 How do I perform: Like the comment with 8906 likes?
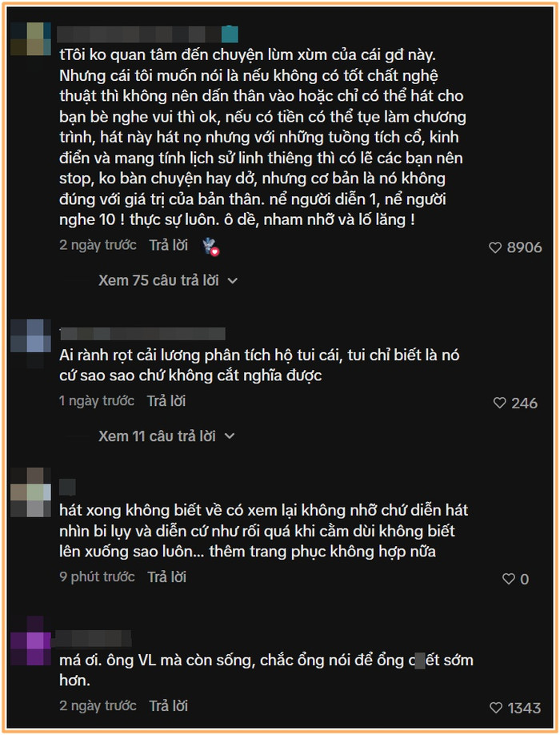click(495, 247)
